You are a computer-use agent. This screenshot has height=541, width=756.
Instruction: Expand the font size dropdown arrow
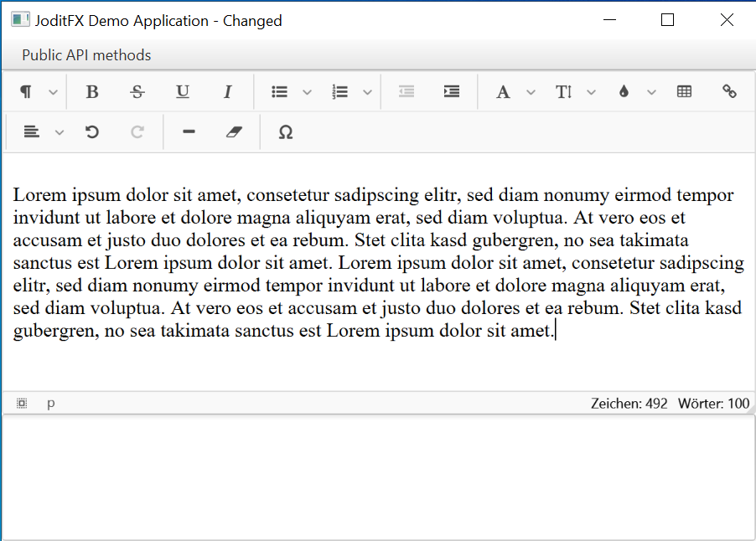tap(591, 92)
